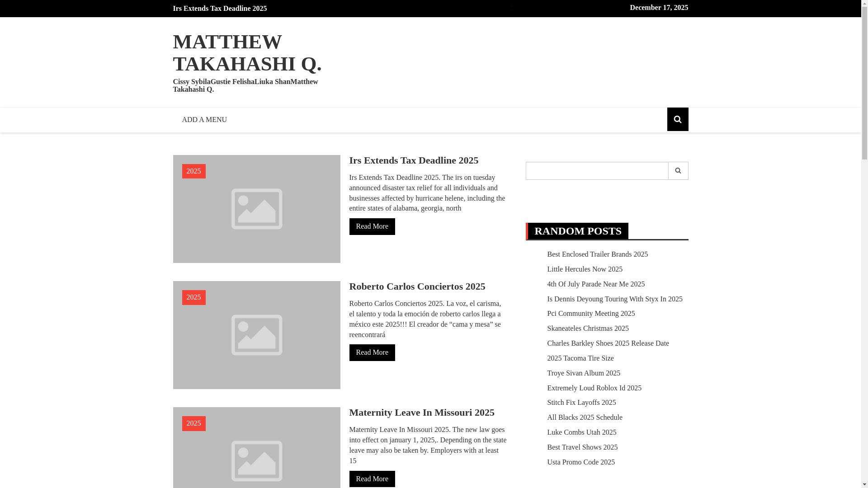Open Usta Promo Code 2025 link
The image size is (868, 488).
(x=580, y=462)
